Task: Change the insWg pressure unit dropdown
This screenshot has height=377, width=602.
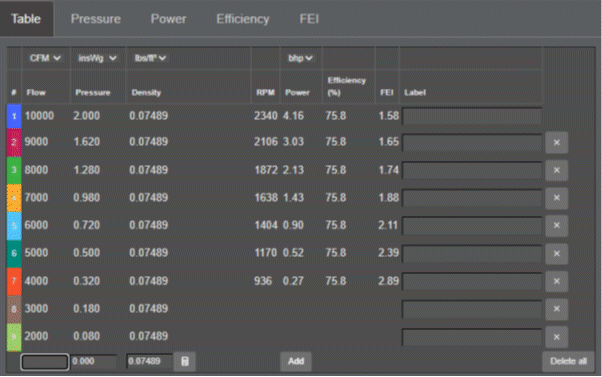Action: pos(97,58)
